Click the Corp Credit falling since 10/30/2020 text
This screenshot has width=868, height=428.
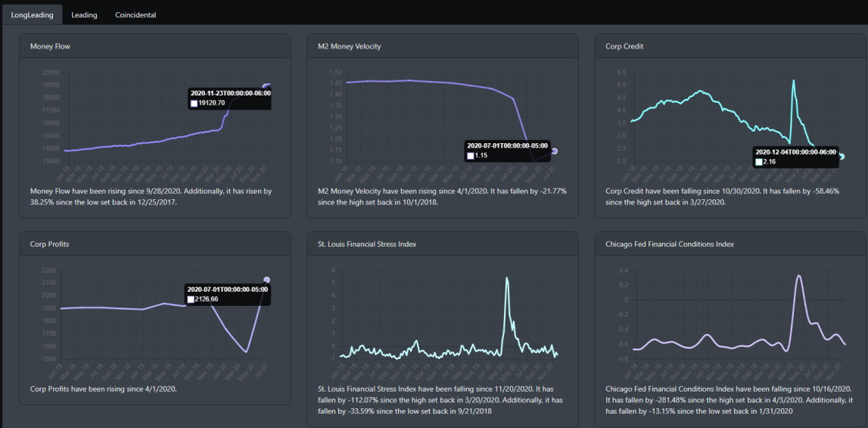[x=723, y=195]
